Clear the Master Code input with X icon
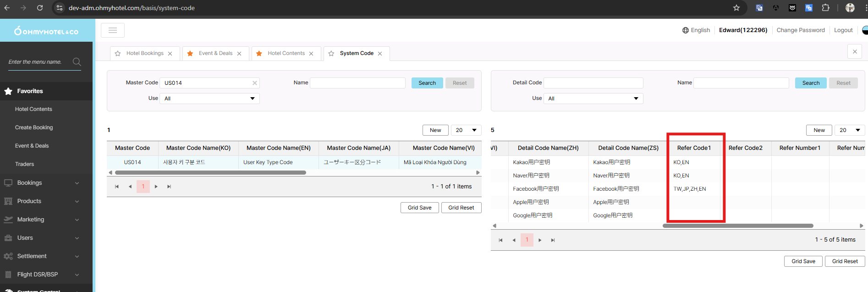This screenshot has height=292, width=868. pos(255,83)
